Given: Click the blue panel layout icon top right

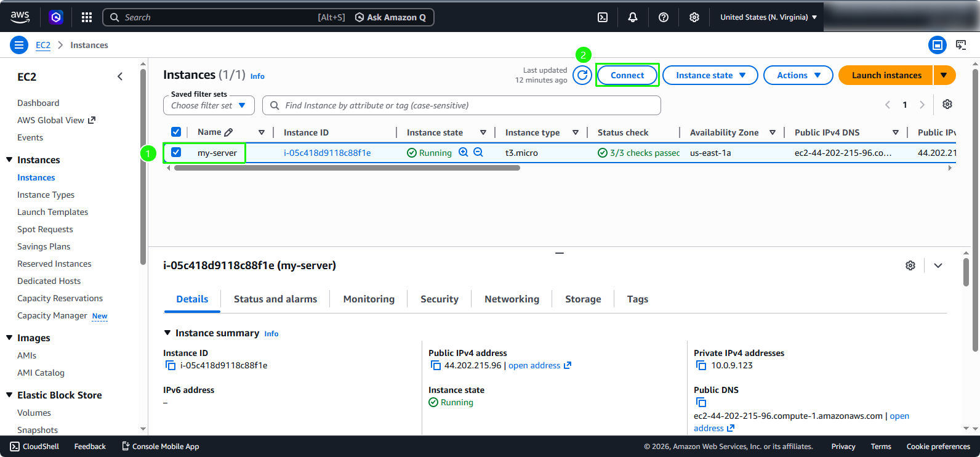Looking at the screenshot, I should pos(938,45).
